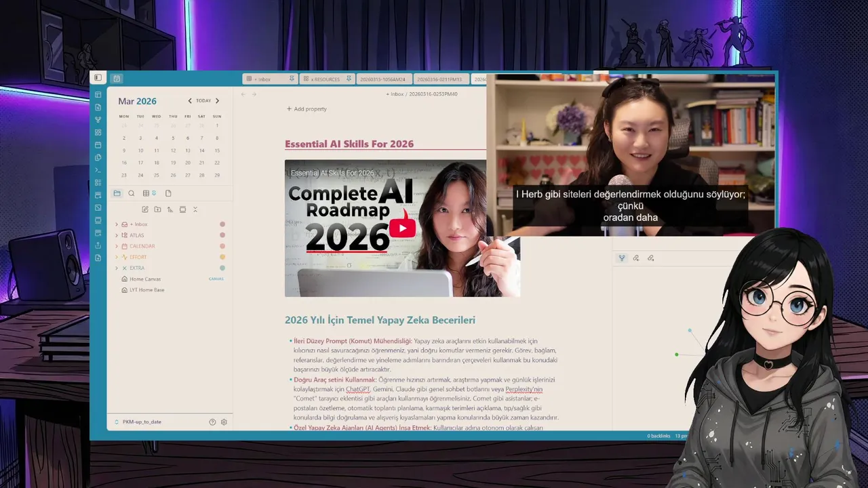Click the bottom file-plus ribbon icon

pyautogui.click(x=98, y=258)
